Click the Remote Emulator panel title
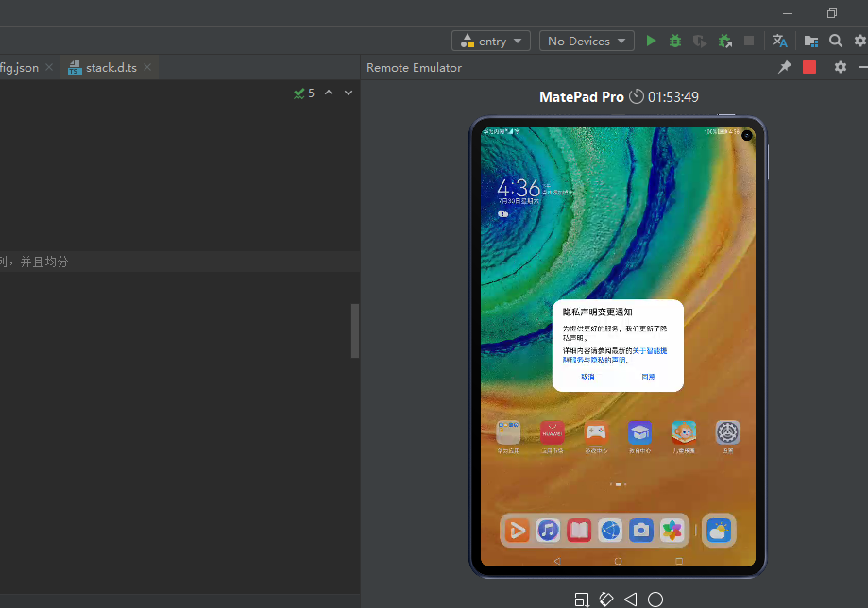This screenshot has height=608, width=868. pos(414,67)
